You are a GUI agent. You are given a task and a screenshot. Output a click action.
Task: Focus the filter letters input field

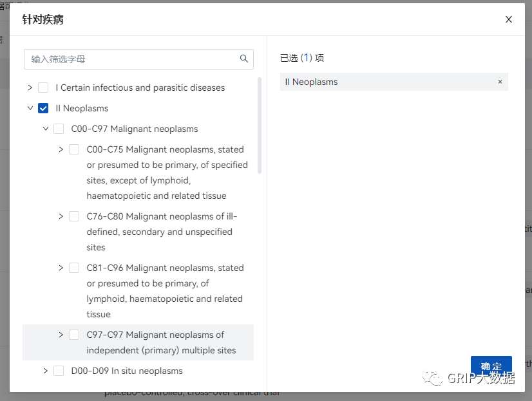coord(138,59)
